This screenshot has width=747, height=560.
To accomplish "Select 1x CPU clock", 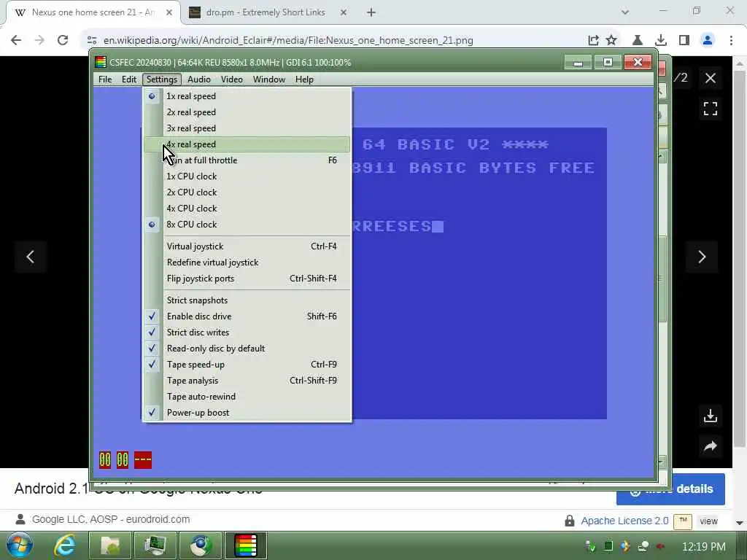I will coord(247,176).
